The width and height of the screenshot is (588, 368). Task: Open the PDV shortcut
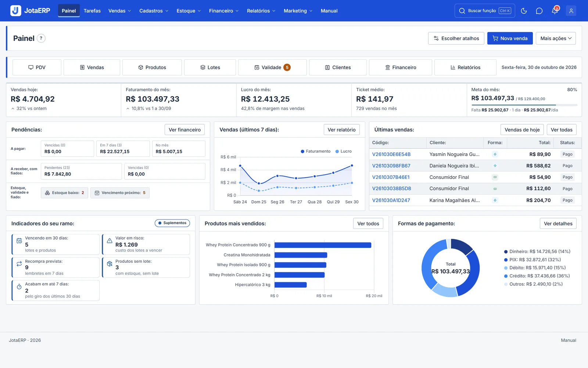click(37, 67)
